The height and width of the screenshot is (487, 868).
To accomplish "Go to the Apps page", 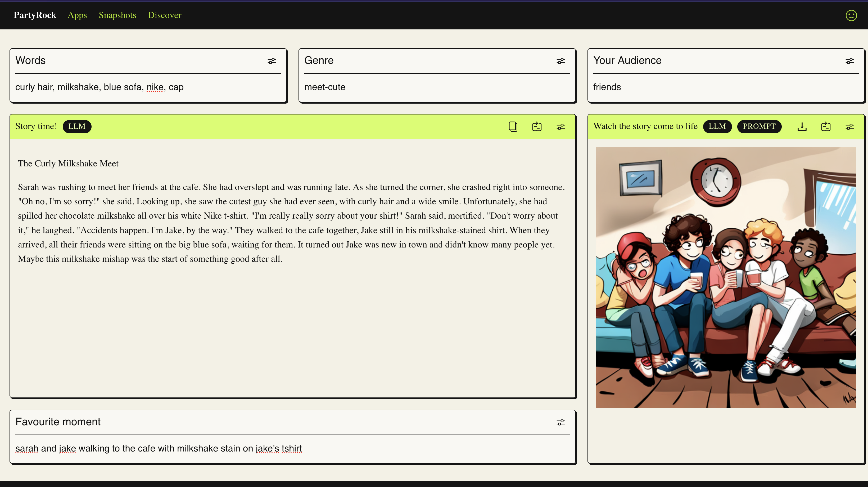I will coord(77,15).
